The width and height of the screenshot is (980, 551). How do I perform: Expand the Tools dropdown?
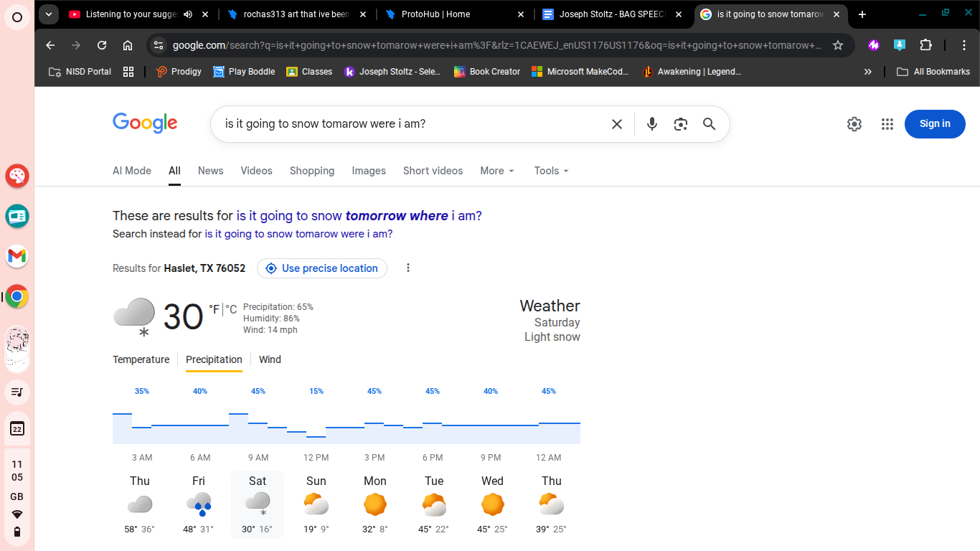[551, 171]
